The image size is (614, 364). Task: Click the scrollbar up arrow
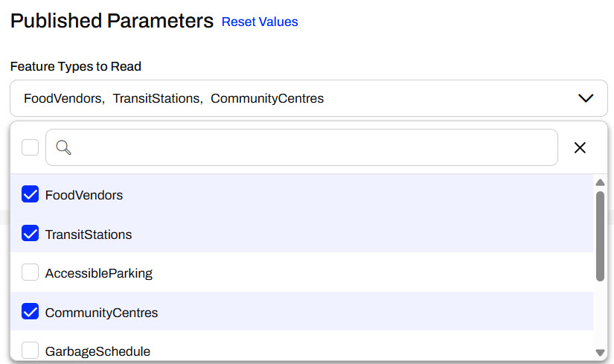tap(600, 183)
